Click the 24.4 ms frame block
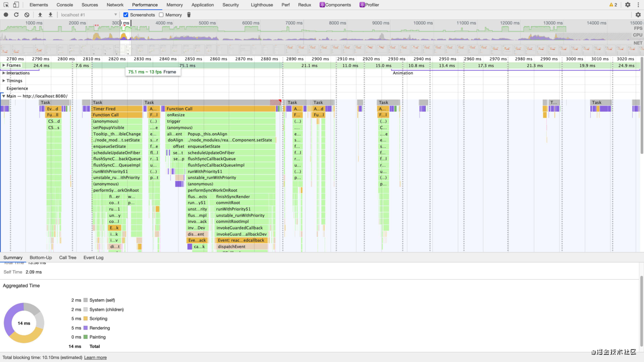644x362 pixels. 41,66
